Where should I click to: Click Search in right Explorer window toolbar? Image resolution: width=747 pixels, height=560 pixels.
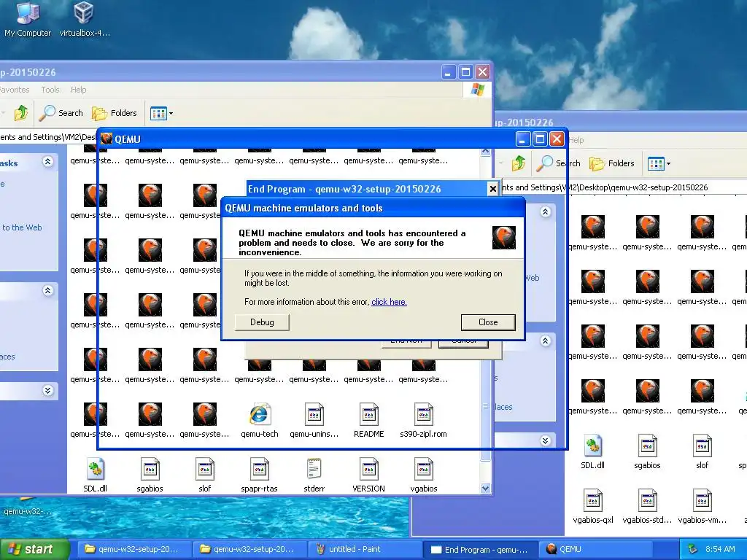pos(558,163)
